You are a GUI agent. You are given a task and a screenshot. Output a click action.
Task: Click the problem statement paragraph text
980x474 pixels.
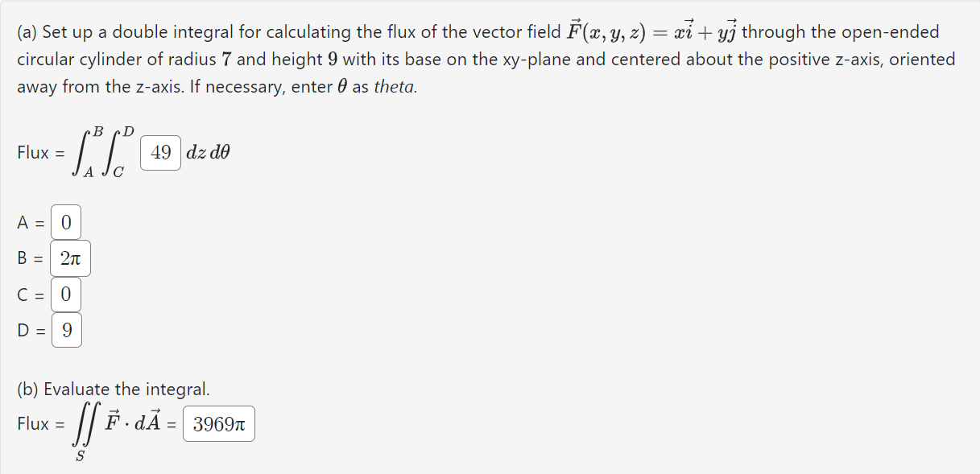tap(483, 58)
